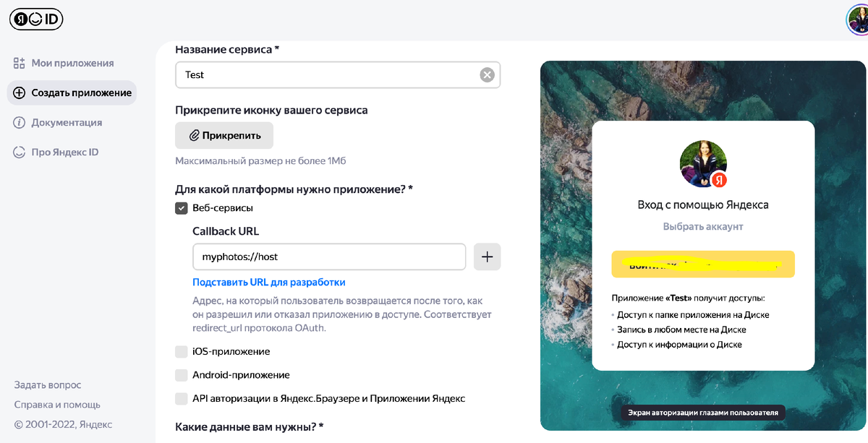The height and width of the screenshot is (443, 868).
Task: Check API авторизации в Яндекс.Браузере option
Action: [x=182, y=398]
